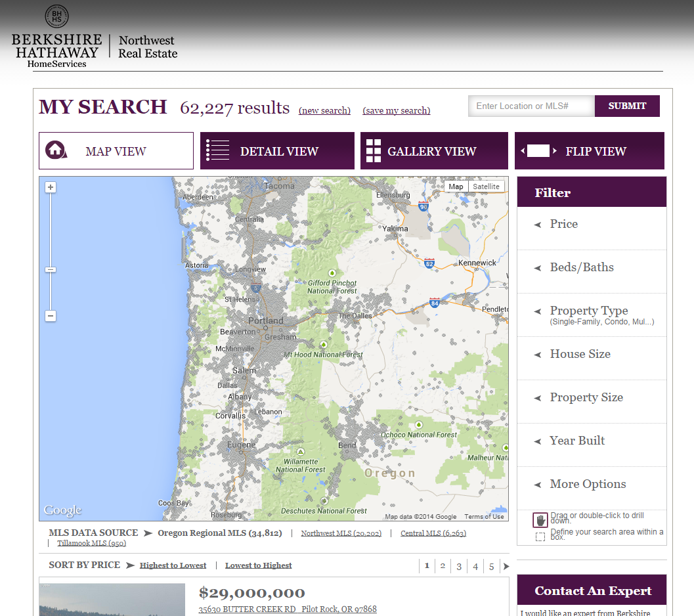Click the Bend label on the map

click(x=347, y=445)
